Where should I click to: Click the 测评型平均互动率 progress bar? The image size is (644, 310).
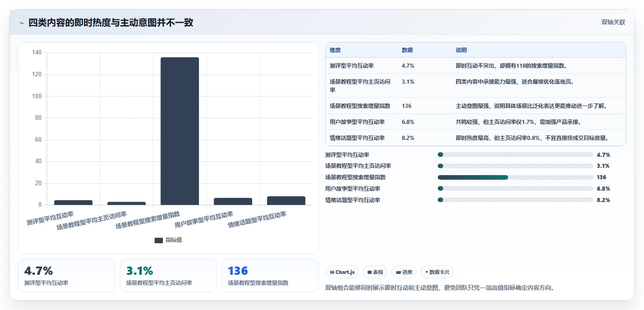[x=515, y=155]
